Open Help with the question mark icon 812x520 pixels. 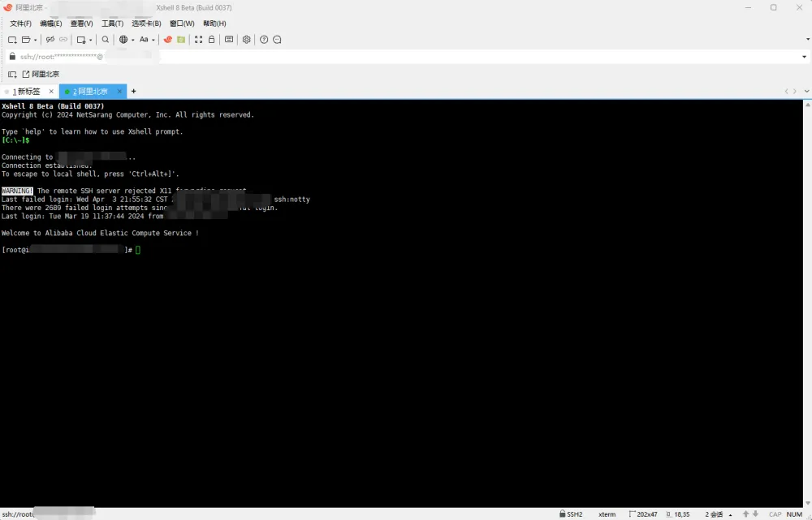264,39
